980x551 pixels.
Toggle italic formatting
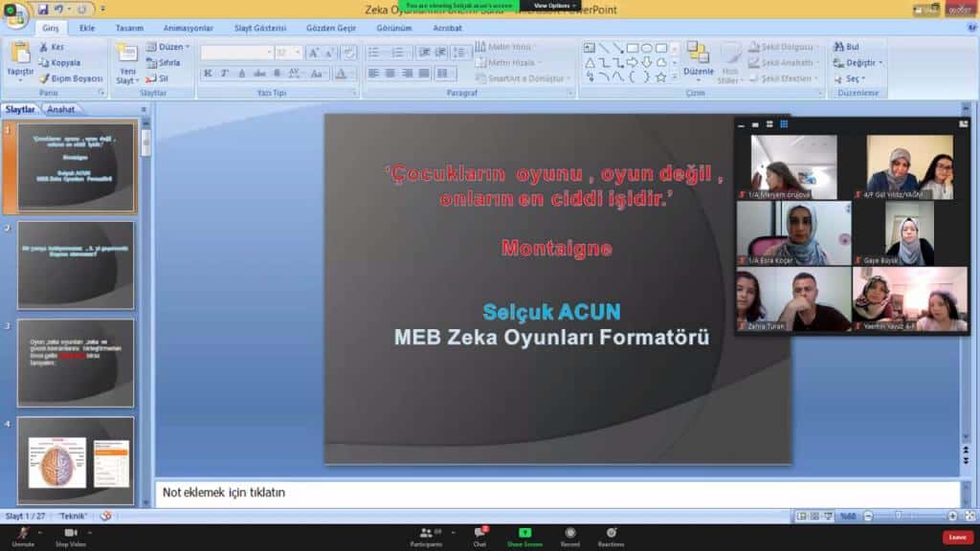(225, 74)
